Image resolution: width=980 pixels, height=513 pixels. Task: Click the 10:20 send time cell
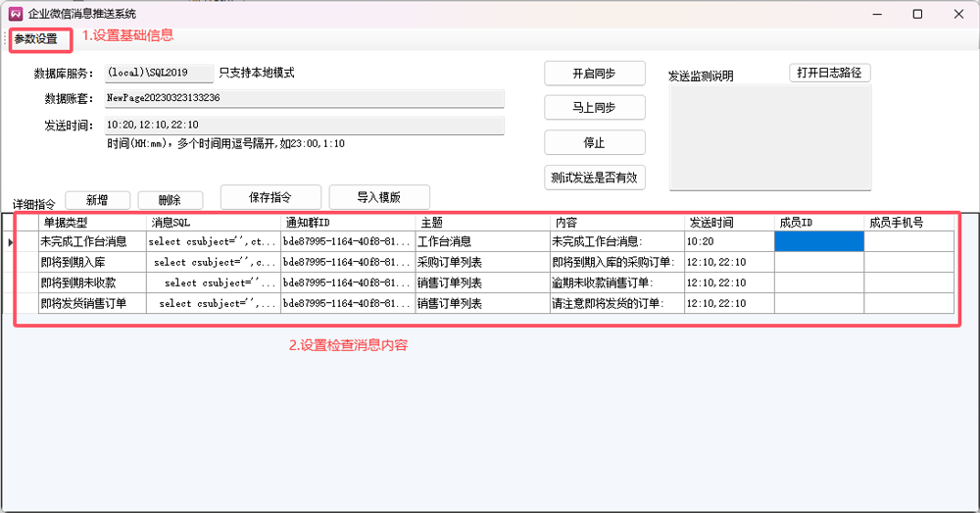coord(729,241)
